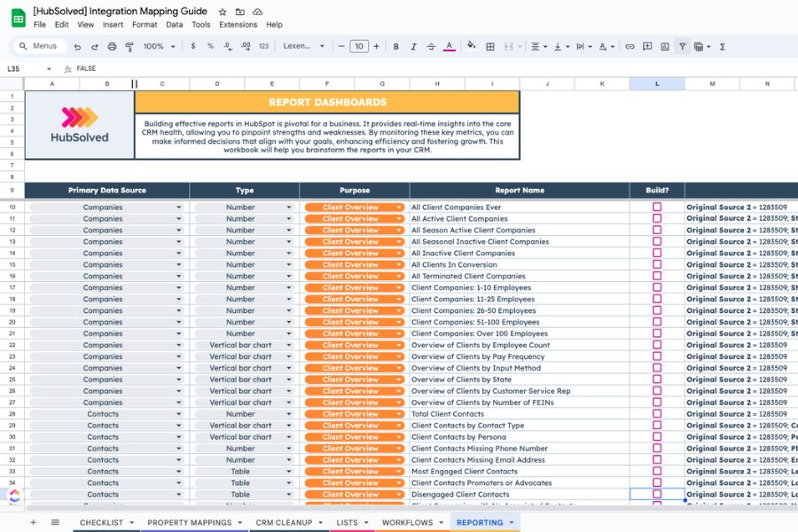Open the zoom 100% dropdown
This screenshot has height=532, width=798.
160,46
